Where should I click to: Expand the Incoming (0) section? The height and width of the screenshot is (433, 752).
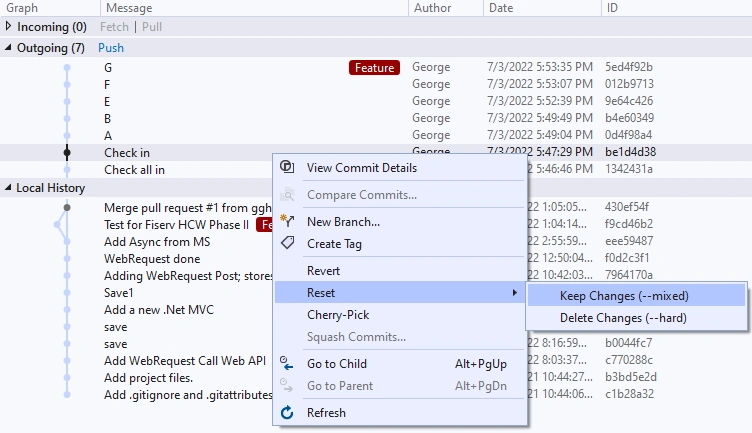point(8,26)
